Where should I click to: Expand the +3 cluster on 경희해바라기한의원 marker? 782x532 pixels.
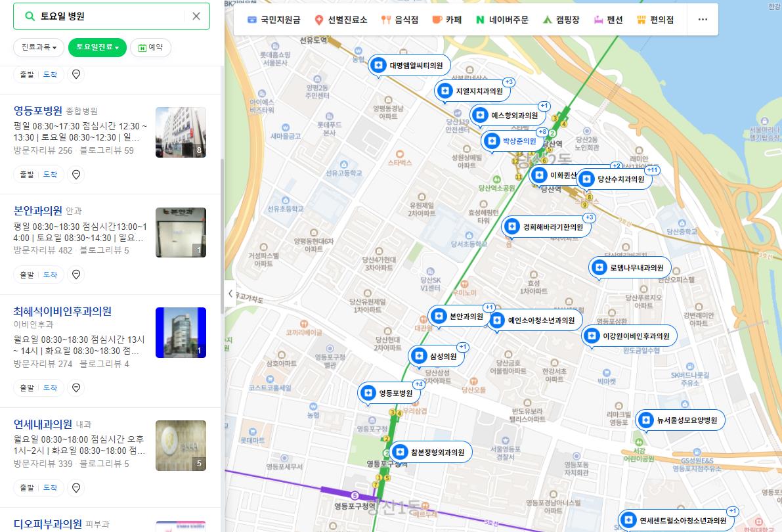tap(589, 217)
